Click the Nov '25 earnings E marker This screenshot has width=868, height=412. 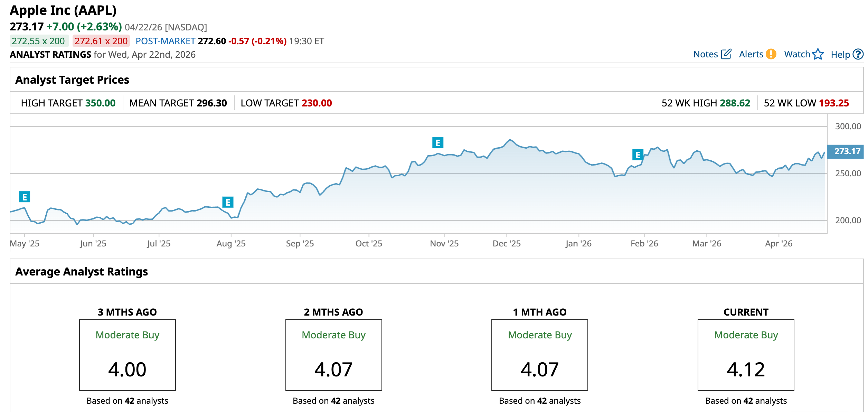(438, 142)
